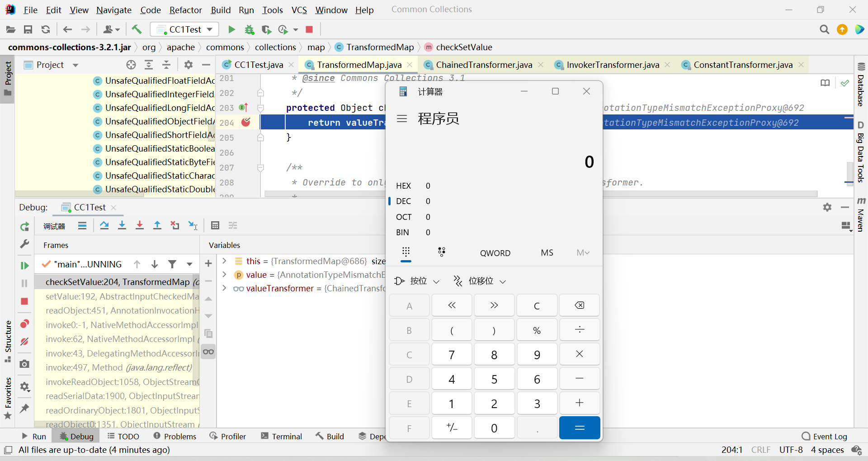The image size is (868, 461).
Task: Click calculator equals button
Action: 580,428
